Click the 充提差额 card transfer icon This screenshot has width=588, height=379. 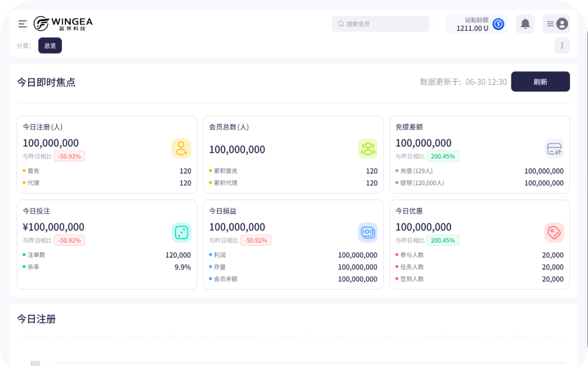pyautogui.click(x=554, y=149)
